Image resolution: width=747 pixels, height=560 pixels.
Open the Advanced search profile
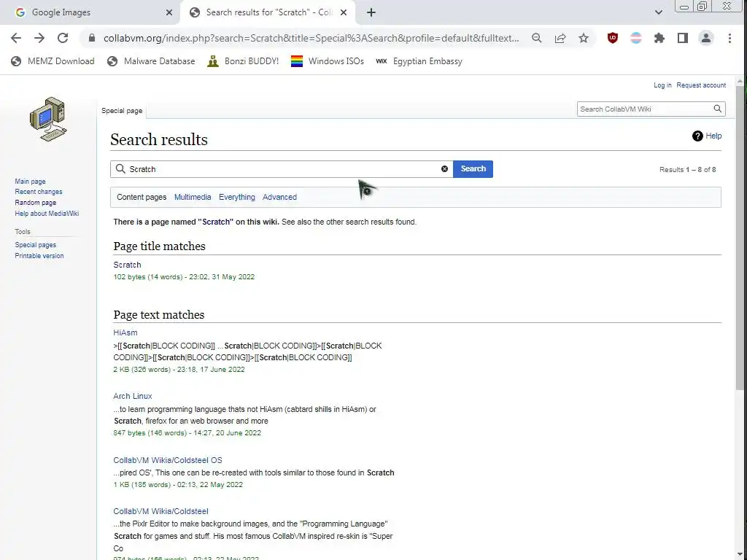pyautogui.click(x=279, y=197)
